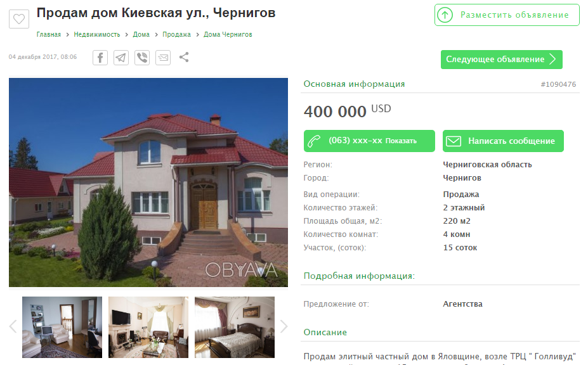This screenshot has height=365, width=588.
Task: Click Написать сообщение button
Action: click(503, 141)
